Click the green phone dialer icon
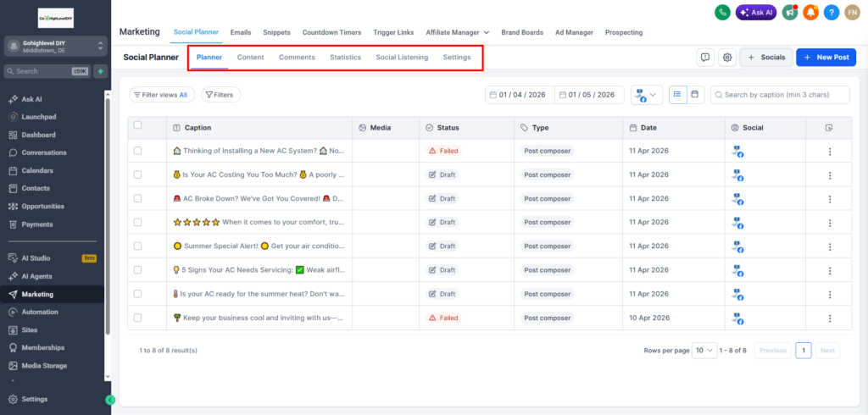This screenshot has height=415, width=868. pos(722,12)
